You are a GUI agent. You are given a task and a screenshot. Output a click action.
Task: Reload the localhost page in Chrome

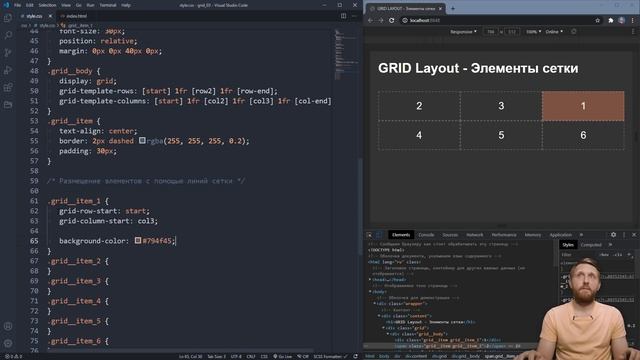pos(391,20)
